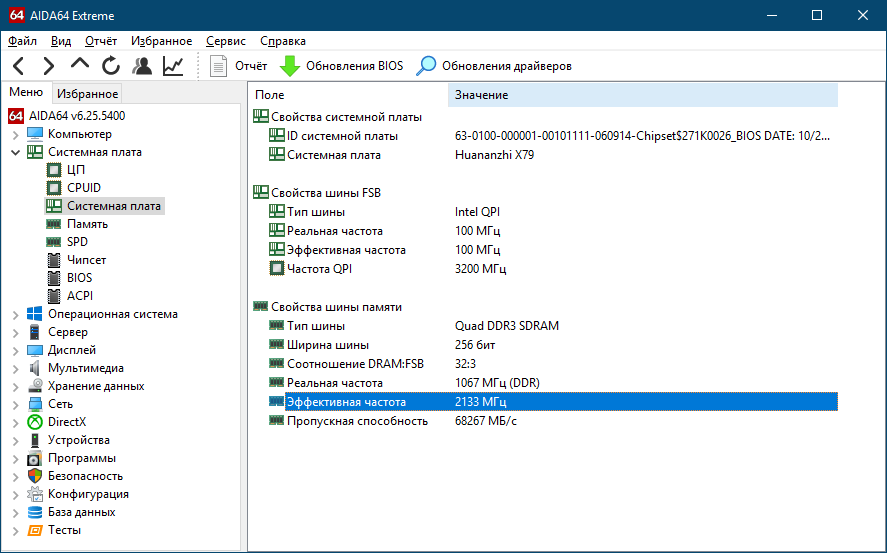
Task: Click the Windows logo icon of Операционная система
Action: (x=35, y=314)
